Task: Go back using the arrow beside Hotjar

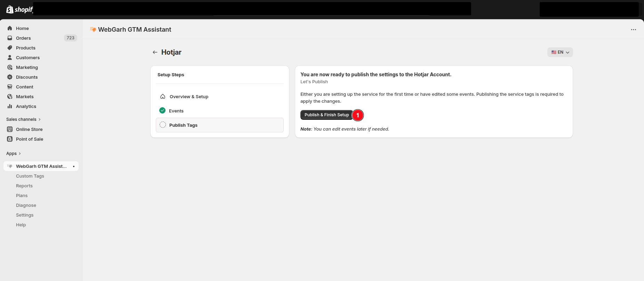Action: tap(155, 52)
